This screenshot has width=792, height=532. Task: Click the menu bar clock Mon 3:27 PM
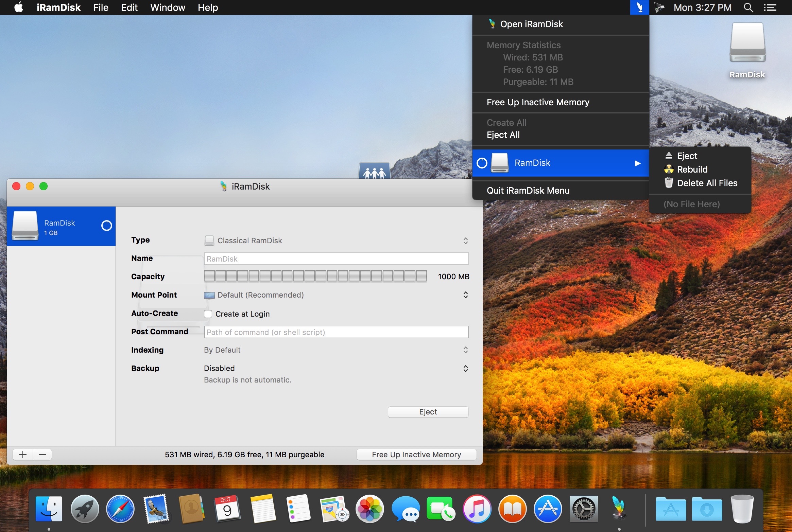coord(702,7)
